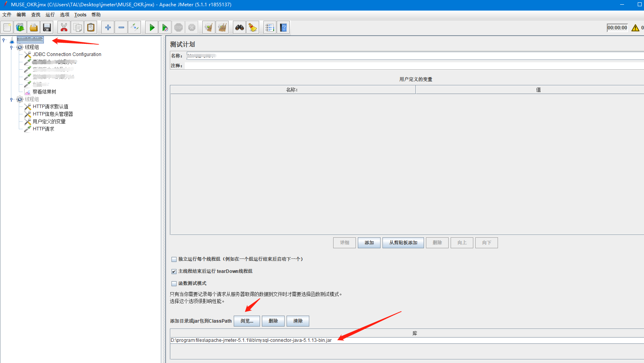Collapse the second grayed 线程组 node
The height and width of the screenshot is (363, 644).
tap(11, 99)
